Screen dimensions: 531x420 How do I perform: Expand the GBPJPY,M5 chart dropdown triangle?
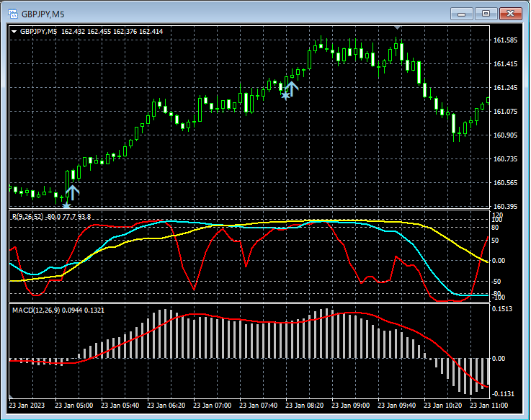tap(14, 32)
